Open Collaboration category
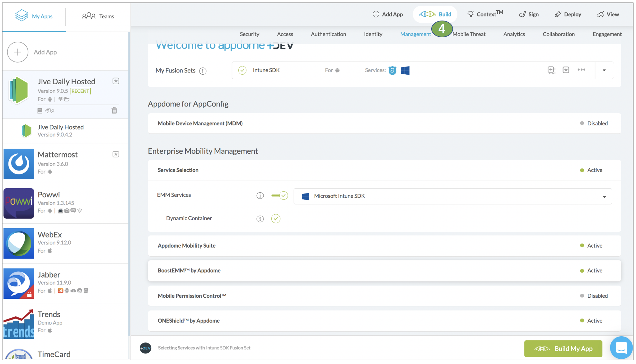The image size is (636, 364). (559, 34)
